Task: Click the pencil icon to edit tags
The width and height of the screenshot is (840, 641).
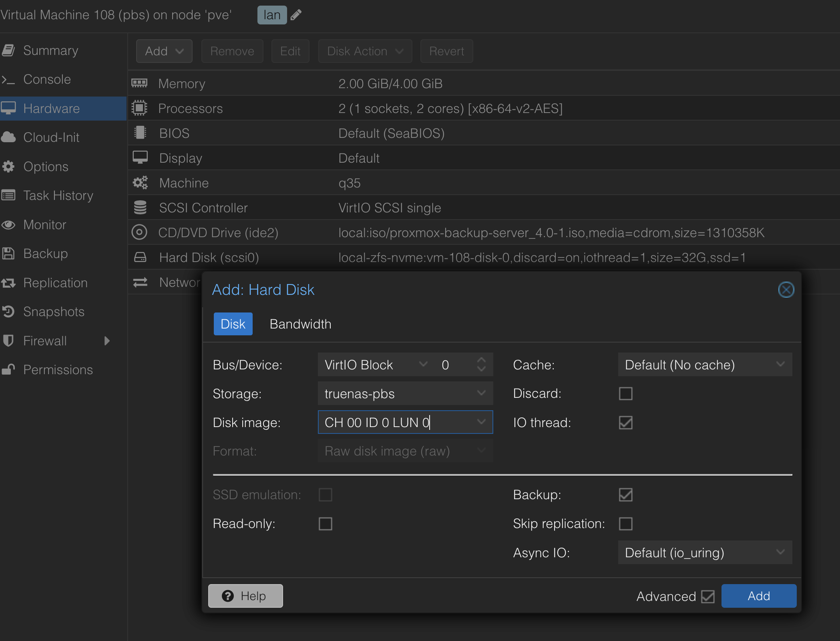Action: coord(296,15)
